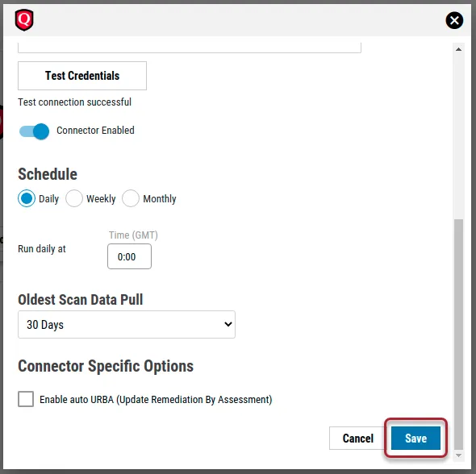The image size is (476, 474).
Task: Select the Daily schedule option
Action: 27,198
